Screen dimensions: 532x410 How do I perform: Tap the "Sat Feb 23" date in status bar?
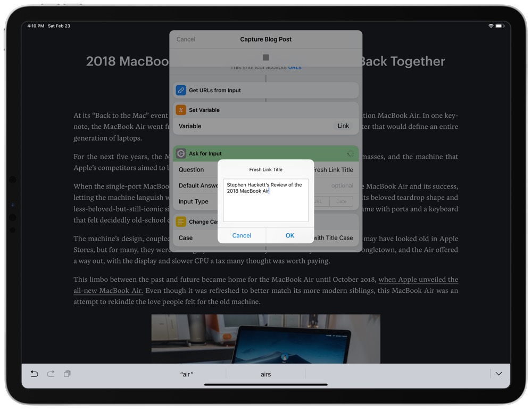[x=59, y=26]
